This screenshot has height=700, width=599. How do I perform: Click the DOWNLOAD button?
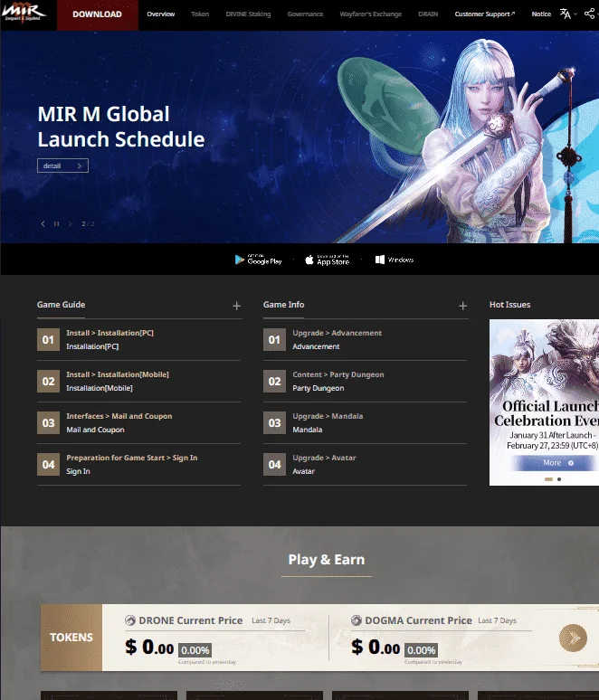pos(98,14)
